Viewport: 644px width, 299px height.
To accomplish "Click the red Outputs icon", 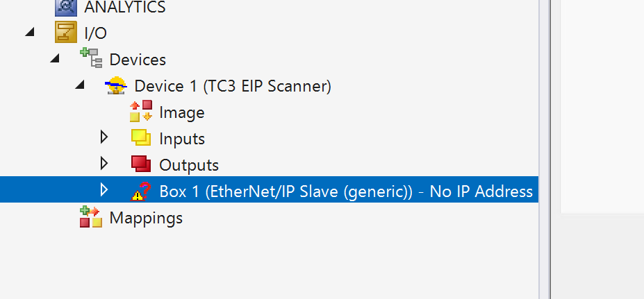I will [x=141, y=164].
